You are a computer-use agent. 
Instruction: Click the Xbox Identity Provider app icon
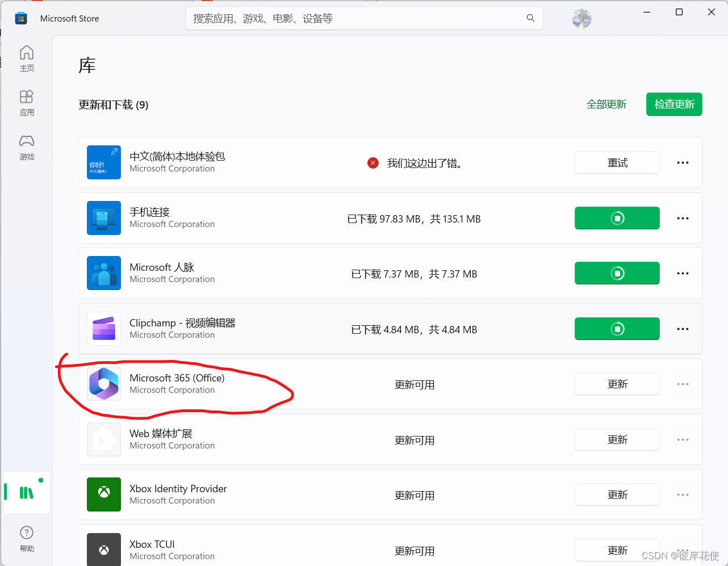104,494
